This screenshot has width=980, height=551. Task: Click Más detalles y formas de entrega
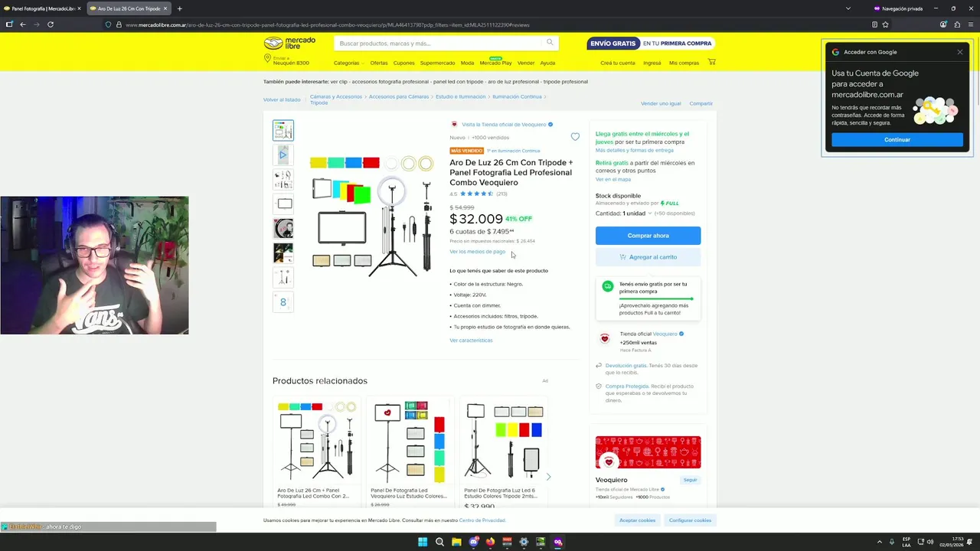635,150
